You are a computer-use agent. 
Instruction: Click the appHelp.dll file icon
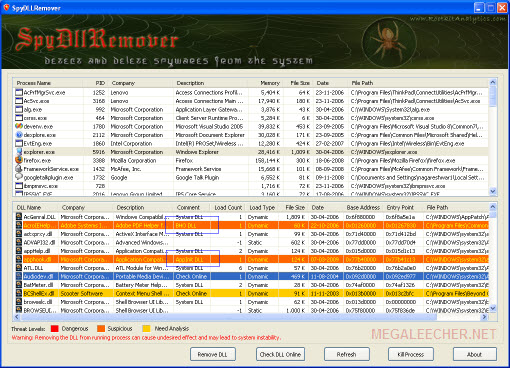[x=19, y=251]
